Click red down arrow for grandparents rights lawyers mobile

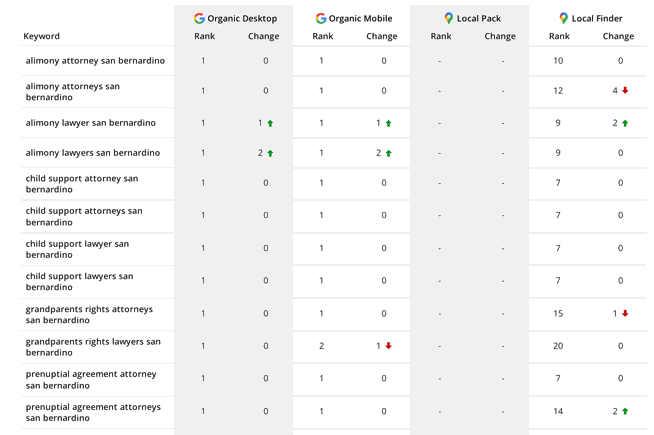(388, 346)
